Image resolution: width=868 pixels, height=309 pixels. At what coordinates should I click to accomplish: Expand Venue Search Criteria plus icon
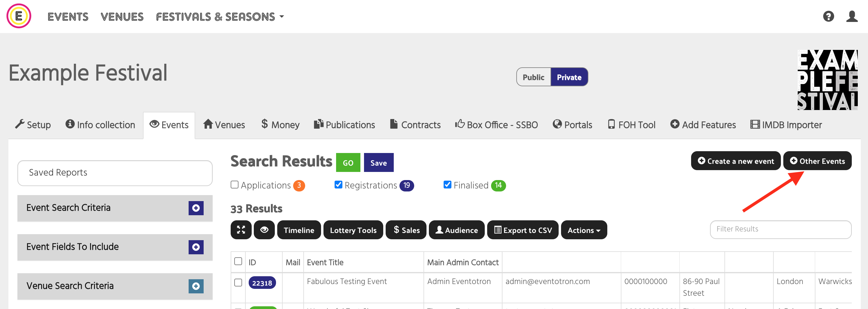pos(196,286)
